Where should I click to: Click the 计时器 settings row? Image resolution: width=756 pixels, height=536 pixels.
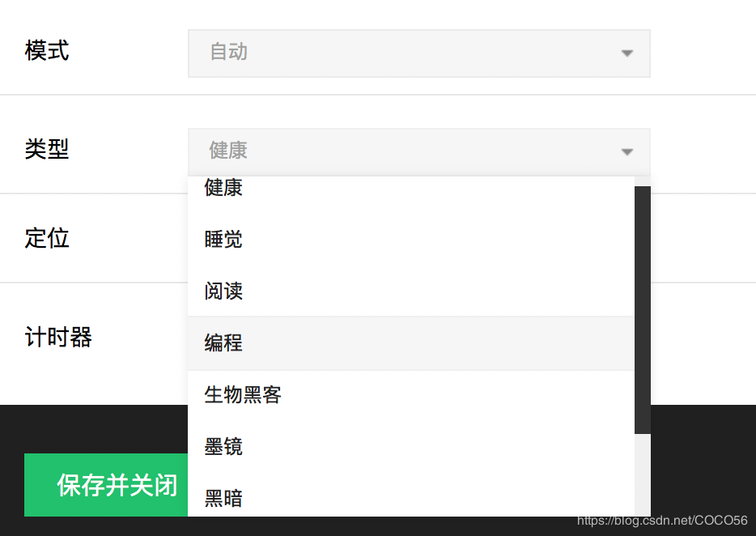tap(58, 338)
